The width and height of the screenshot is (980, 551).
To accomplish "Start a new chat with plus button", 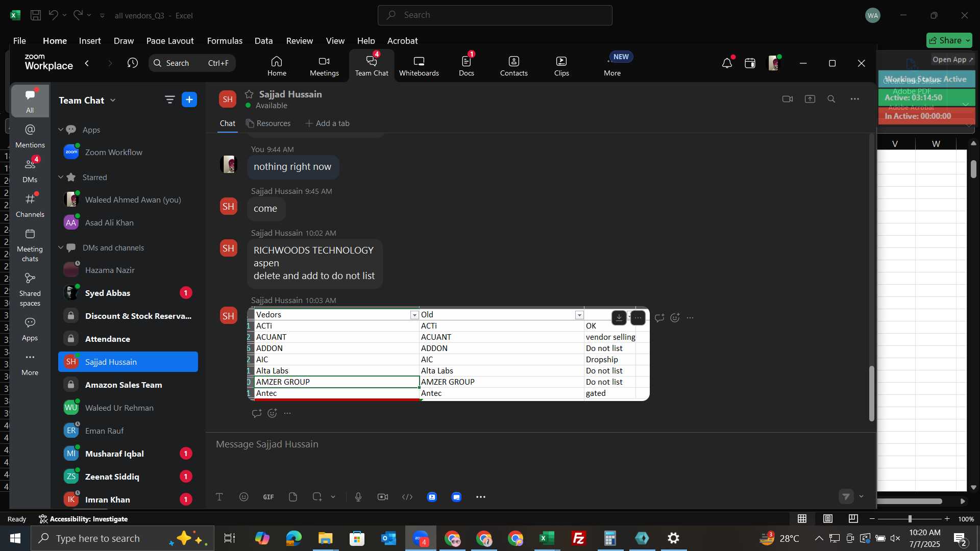I will point(189,100).
